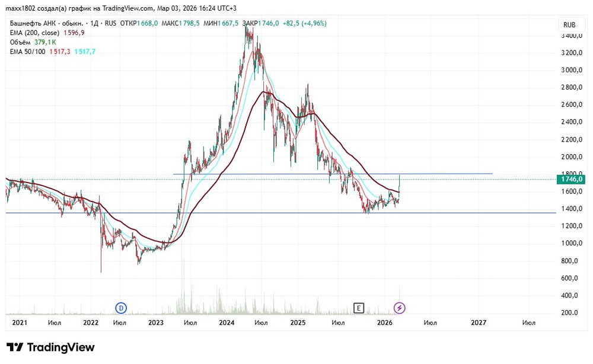This screenshot has width=593, height=364.
Task: Click the TradingView logo
Action: click(50, 347)
